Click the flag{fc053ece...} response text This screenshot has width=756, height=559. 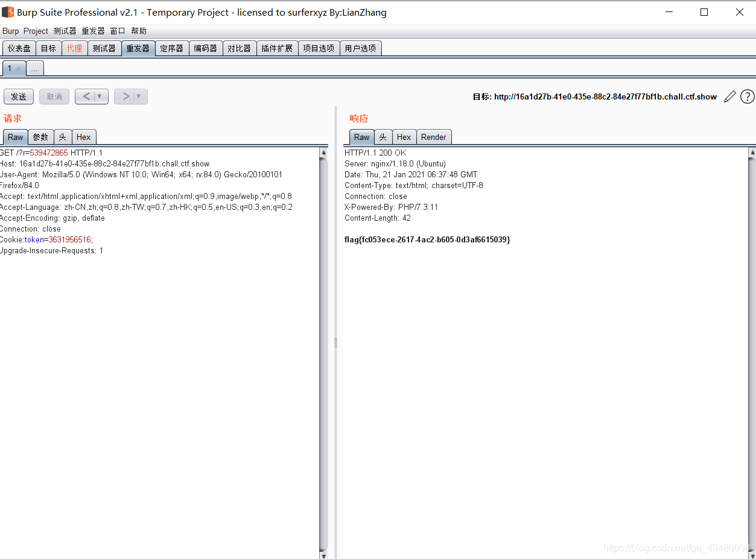click(427, 239)
